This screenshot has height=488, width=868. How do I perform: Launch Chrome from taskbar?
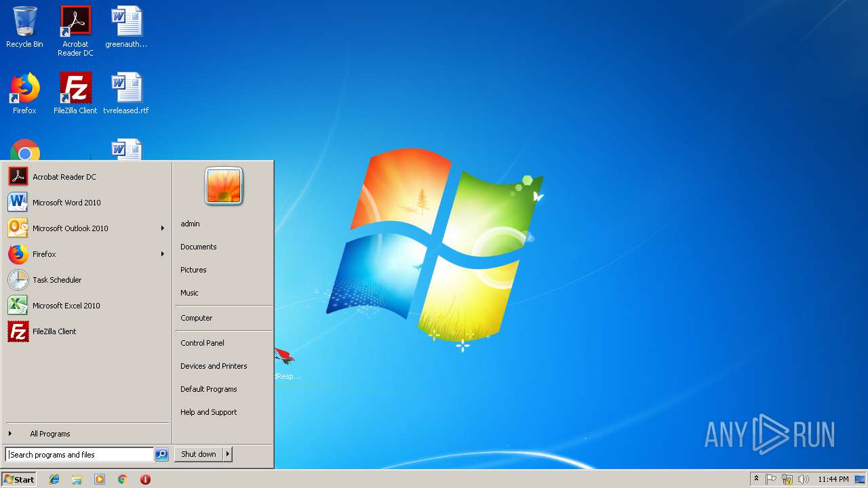tap(123, 479)
